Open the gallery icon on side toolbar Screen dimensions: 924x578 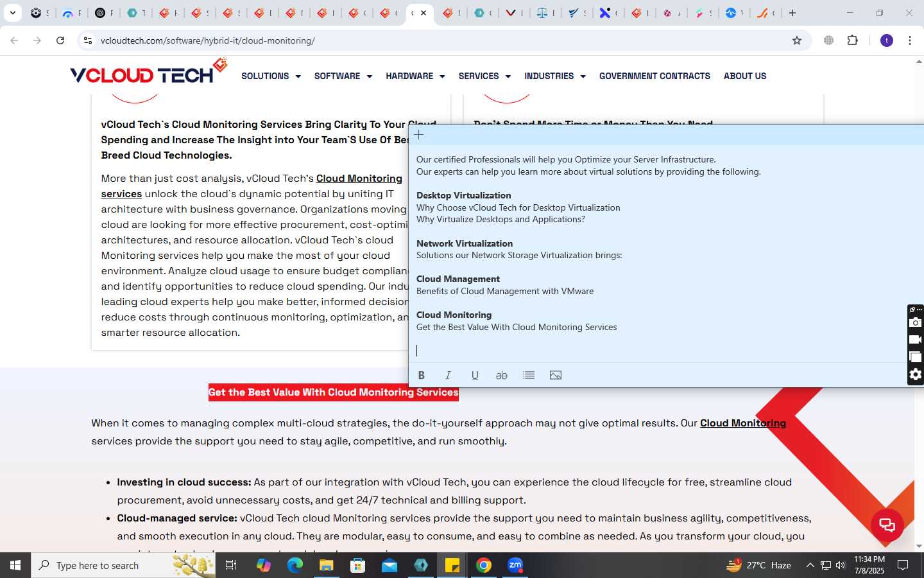tap(916, 357)
